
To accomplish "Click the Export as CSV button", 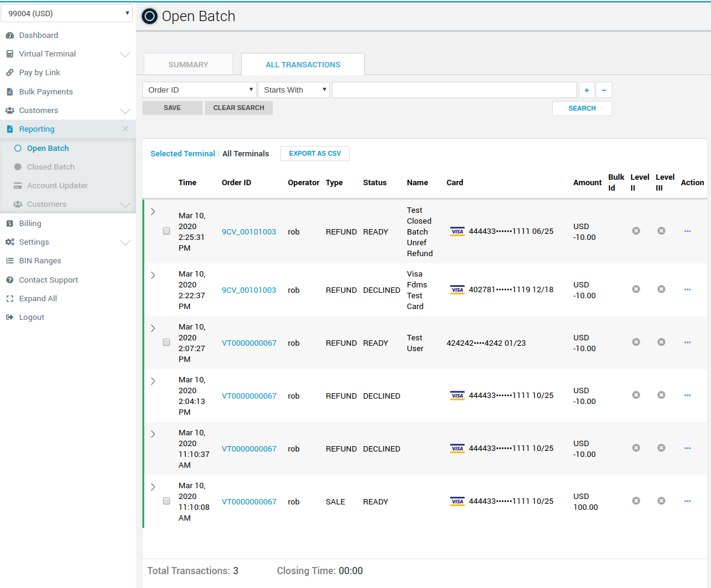I will click(x=314, y=154).
